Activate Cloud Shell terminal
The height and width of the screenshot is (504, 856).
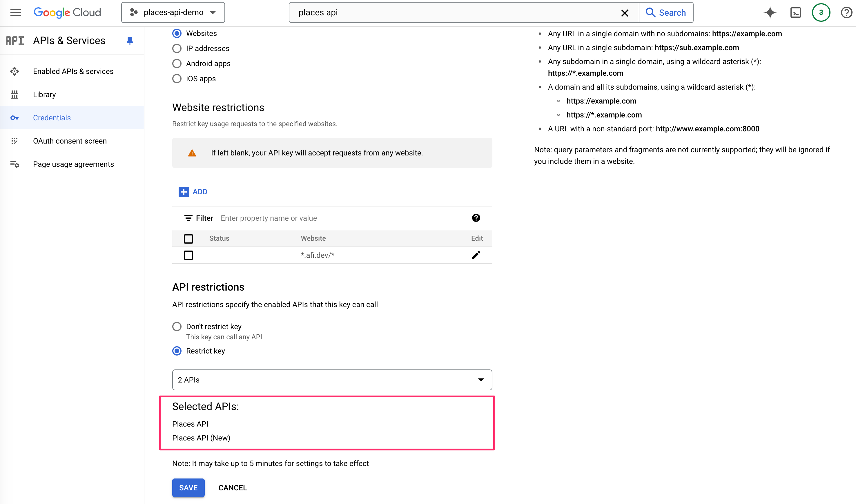click(x=795, y=12)
